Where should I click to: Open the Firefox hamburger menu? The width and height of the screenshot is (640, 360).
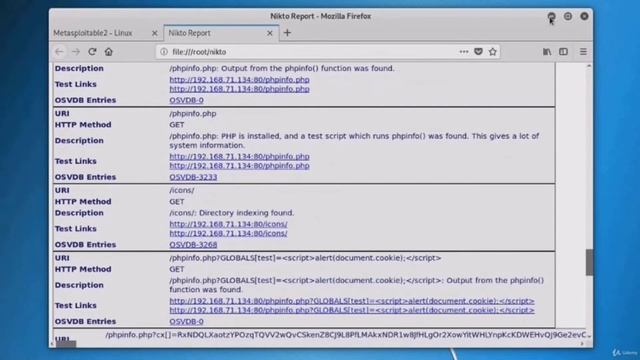(x=583, y=52)
